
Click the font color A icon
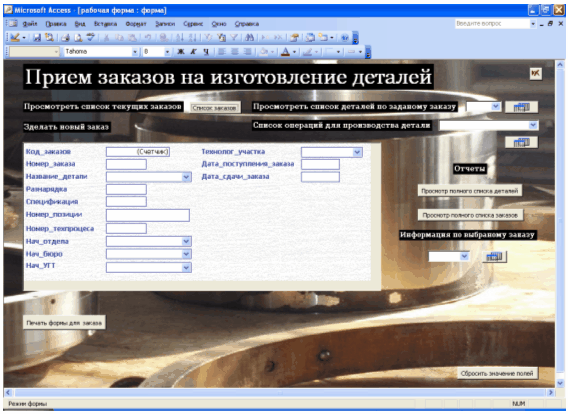point(285,52)
